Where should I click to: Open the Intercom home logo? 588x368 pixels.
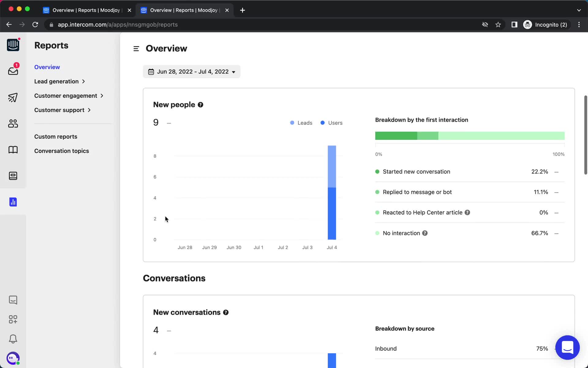point(13,45)
